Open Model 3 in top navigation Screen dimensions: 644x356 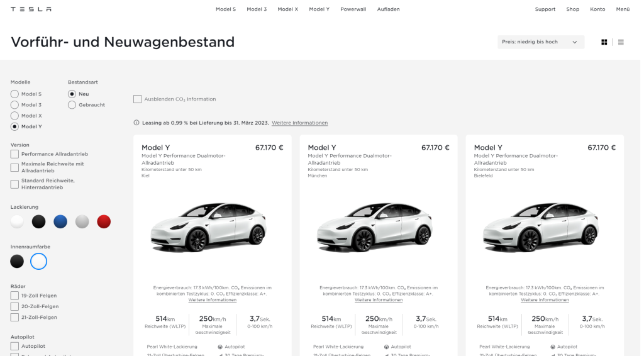tap(257, 9)
